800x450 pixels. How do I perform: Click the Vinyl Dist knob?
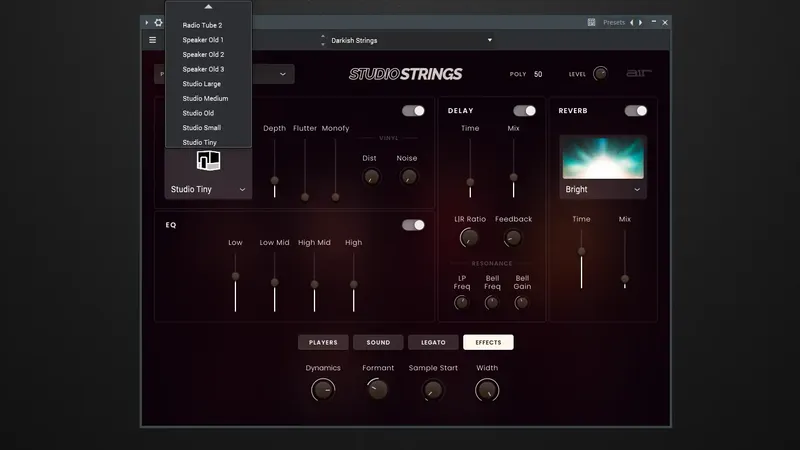pos(371,177)
